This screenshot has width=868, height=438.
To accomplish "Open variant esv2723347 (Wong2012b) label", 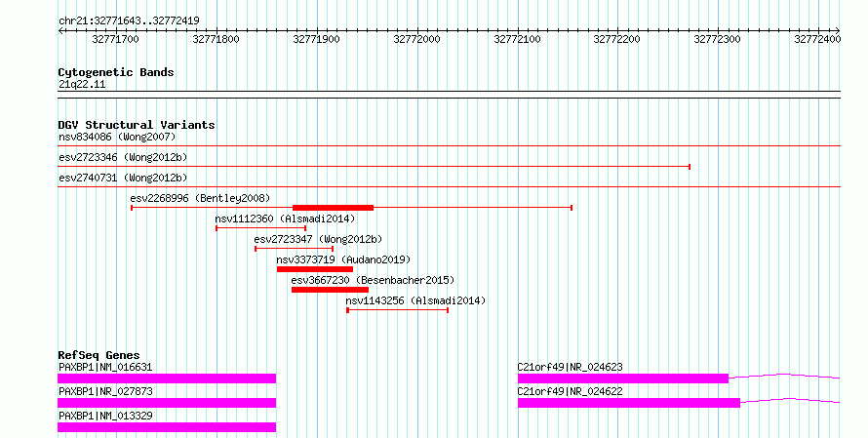I will tap(318, 239).
